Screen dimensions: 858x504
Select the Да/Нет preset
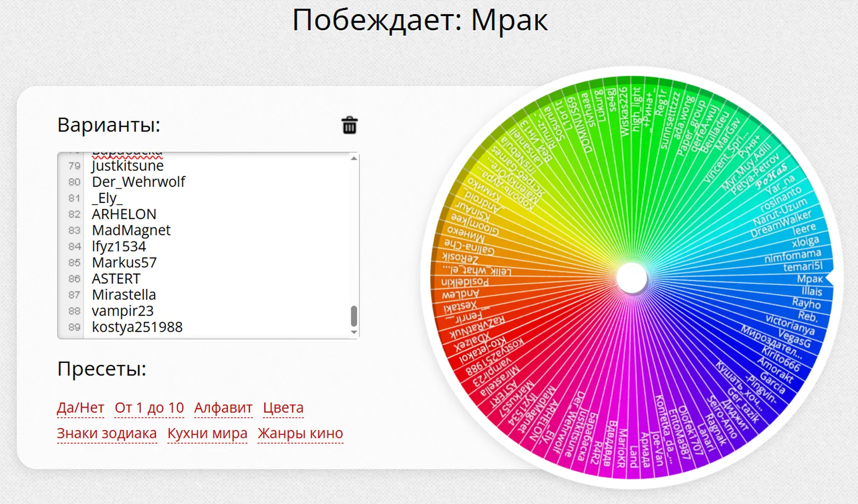(x=81, y=407)
